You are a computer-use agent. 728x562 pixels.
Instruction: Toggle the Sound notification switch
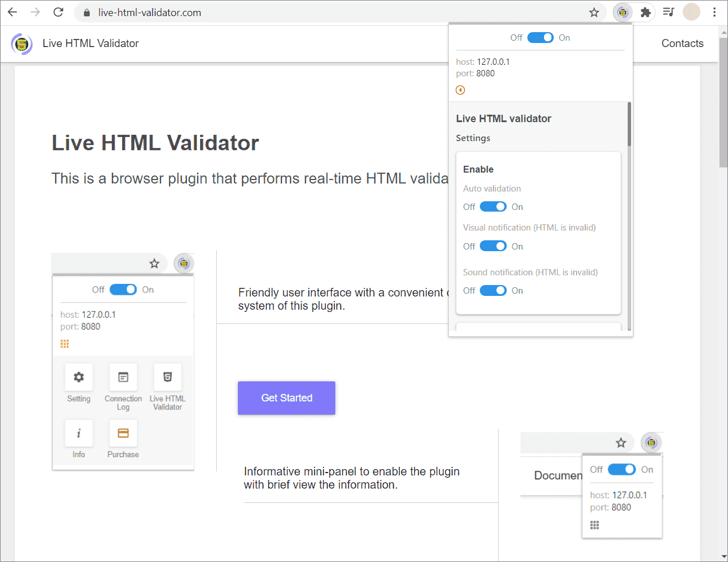(x=493, y=290)
